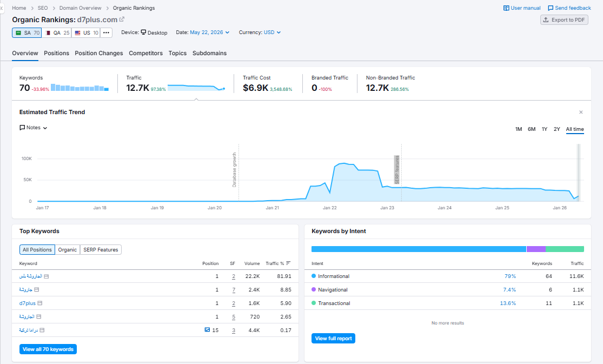Switch to the Positions tab
603x364 pixels.
(x=57, y=53)
